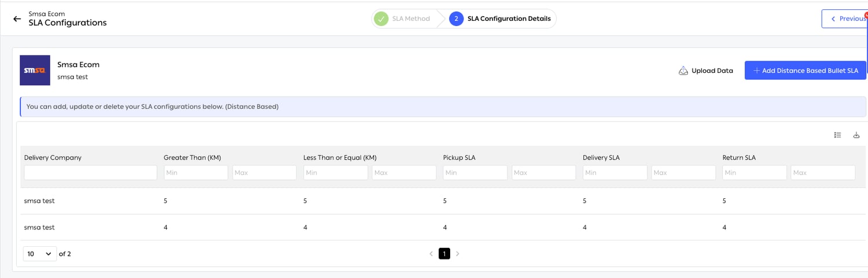This screenshot has width=868, height=278.
Task: Download the table data with export icon
Action: (x=856, y=135)
